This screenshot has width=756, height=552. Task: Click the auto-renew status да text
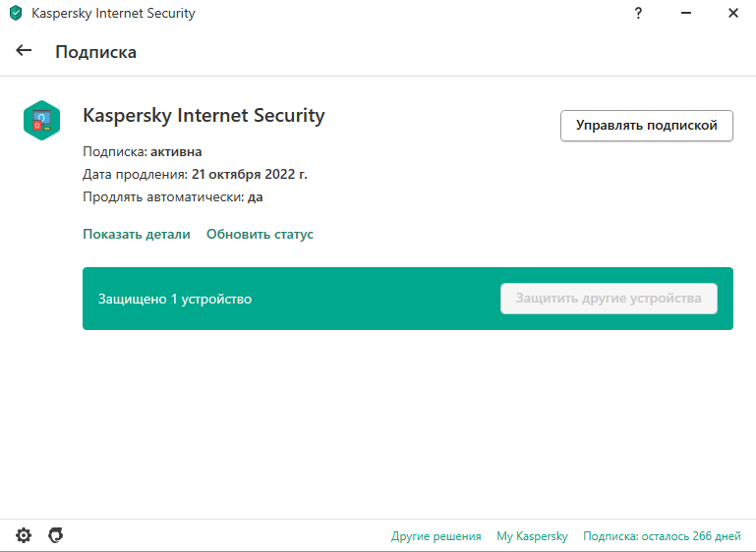click(x=255, y=197)
